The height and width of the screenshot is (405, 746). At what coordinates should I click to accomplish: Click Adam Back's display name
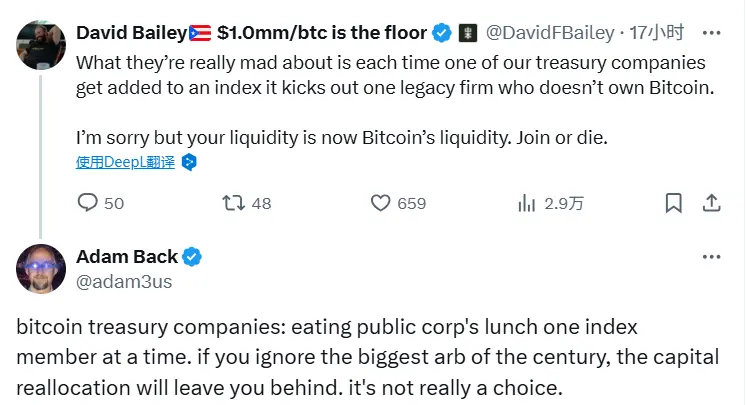pos(126,257)
